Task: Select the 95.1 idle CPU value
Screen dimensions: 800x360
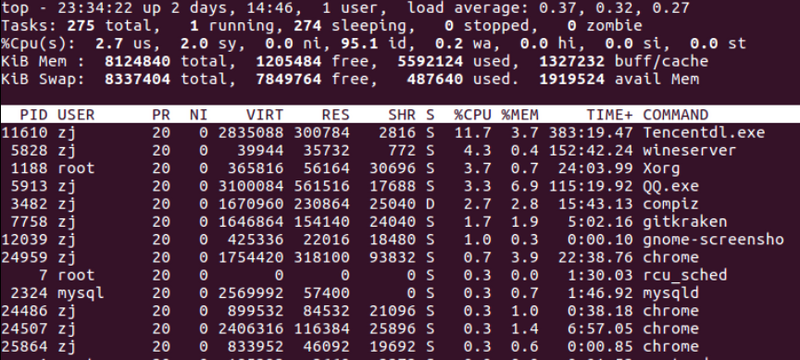Action: point(359,44)
